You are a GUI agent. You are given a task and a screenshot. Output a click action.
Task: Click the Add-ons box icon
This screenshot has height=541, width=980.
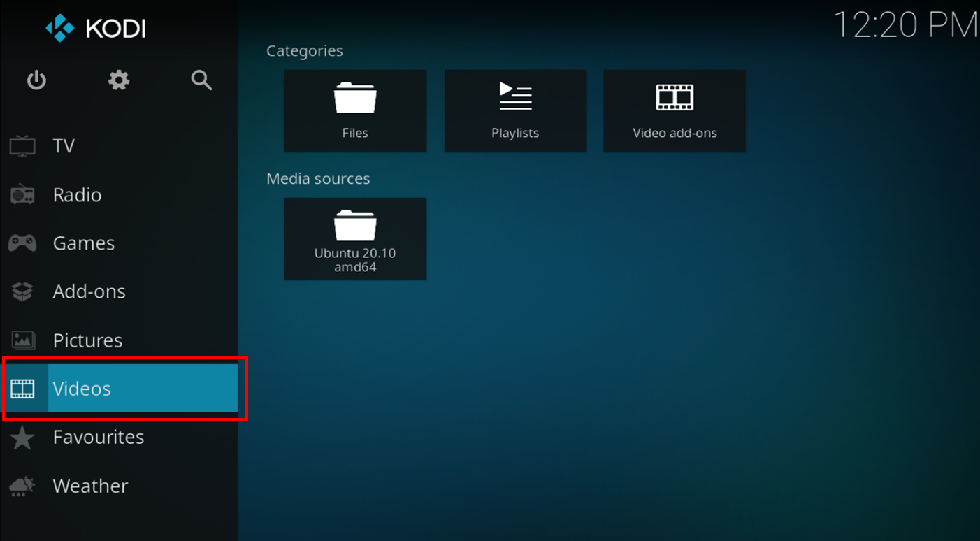pos(22,291)
